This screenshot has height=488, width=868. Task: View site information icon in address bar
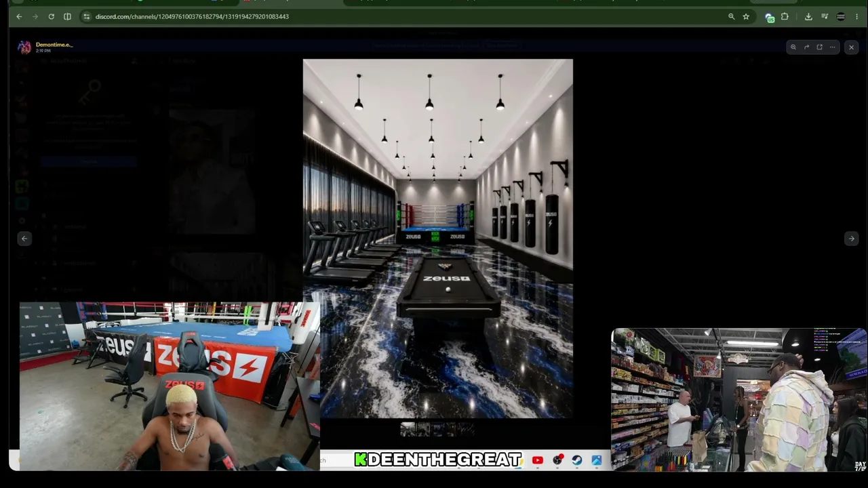pyautogui.click(x=86, y=16)
